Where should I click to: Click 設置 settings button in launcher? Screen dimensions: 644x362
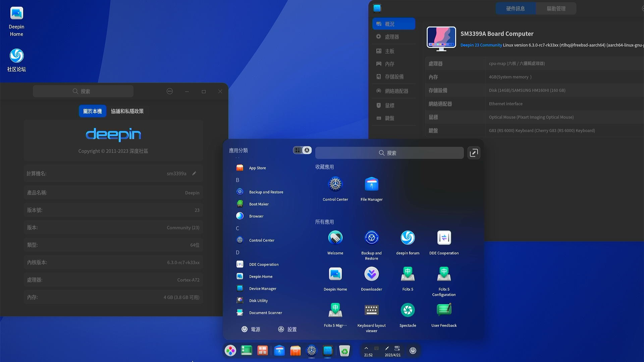(x=287, y=329)
